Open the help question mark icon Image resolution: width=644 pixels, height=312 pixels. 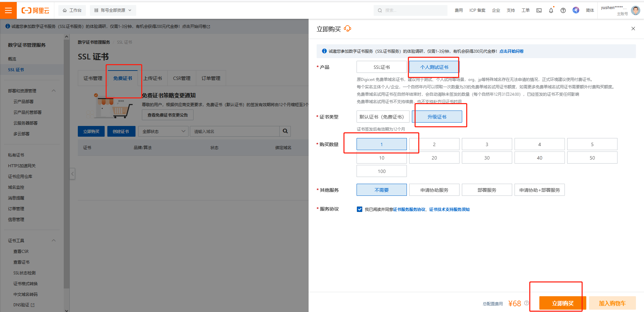563,10
